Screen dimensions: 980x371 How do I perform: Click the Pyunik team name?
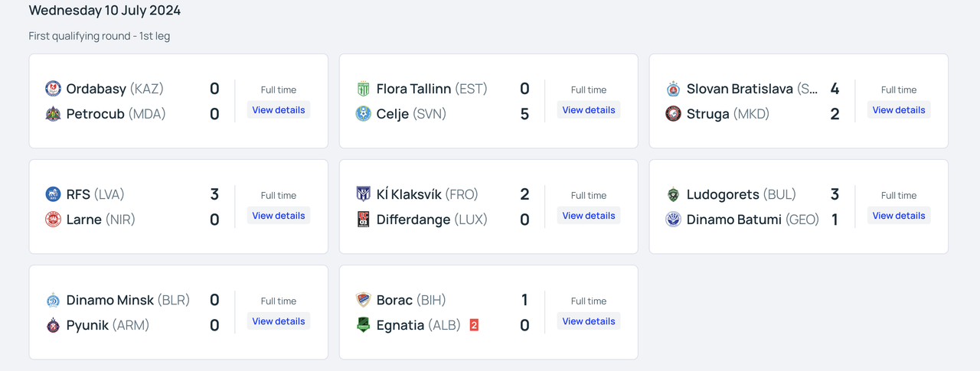[x=87, y=325]
